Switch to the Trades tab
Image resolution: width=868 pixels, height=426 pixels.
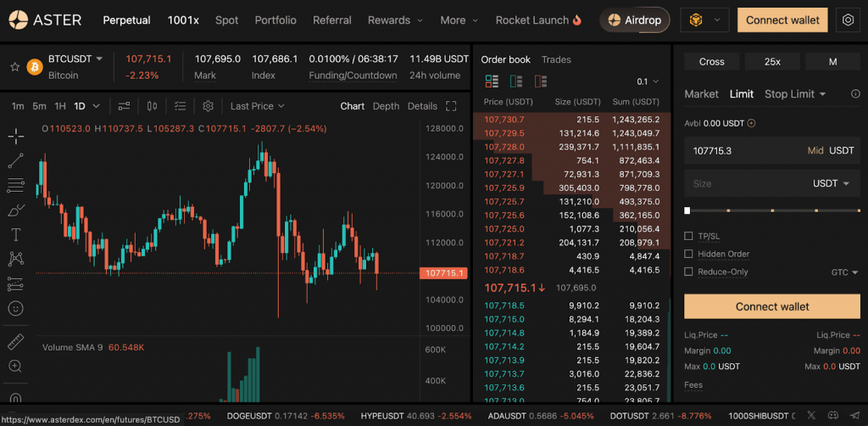[x=556, y=59]
